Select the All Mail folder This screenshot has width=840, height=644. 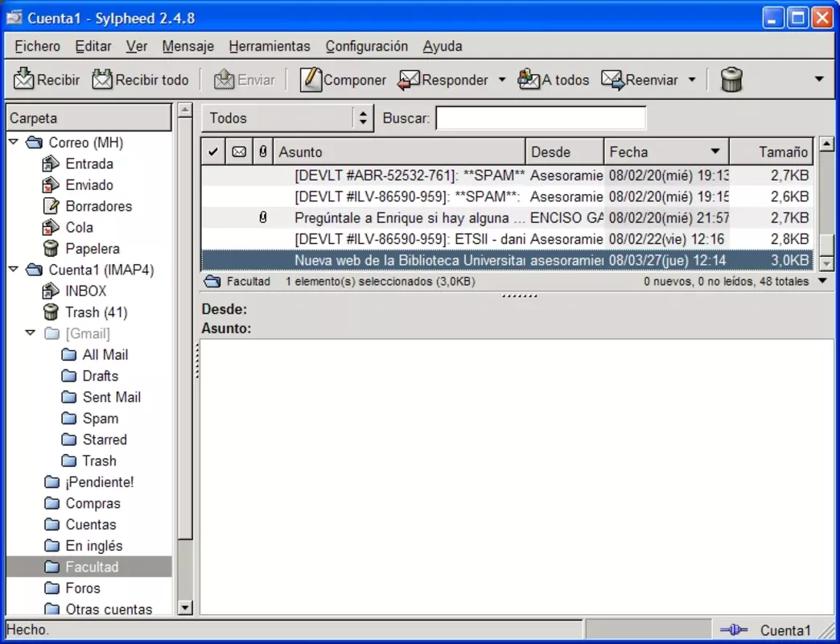pos(95,355)
